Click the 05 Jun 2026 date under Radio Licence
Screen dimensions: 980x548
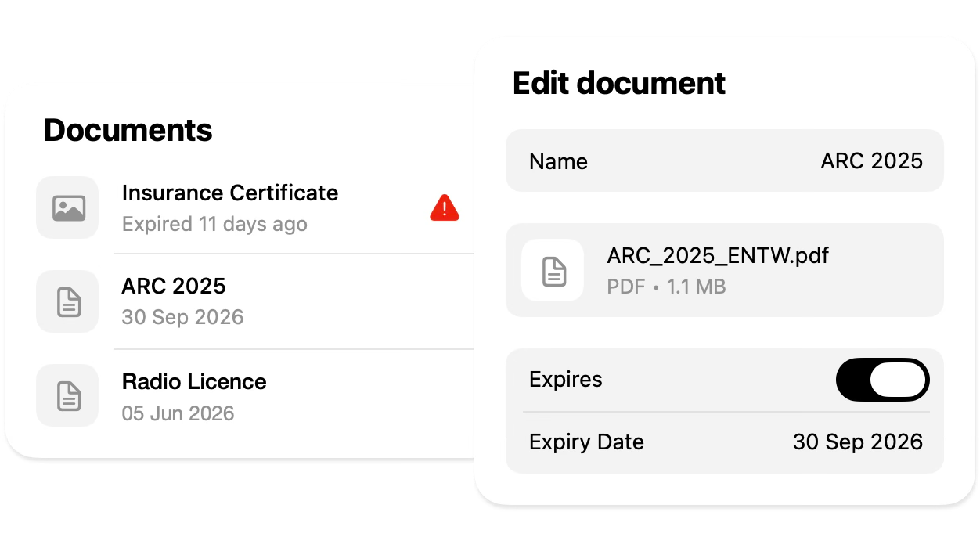click(178, 413)
